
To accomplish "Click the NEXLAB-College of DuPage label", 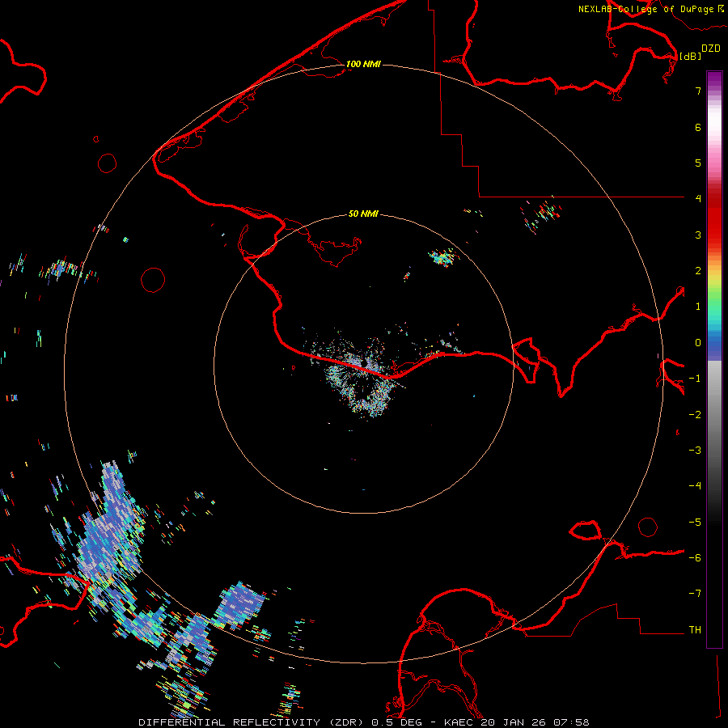I will [x=645, y=9].
